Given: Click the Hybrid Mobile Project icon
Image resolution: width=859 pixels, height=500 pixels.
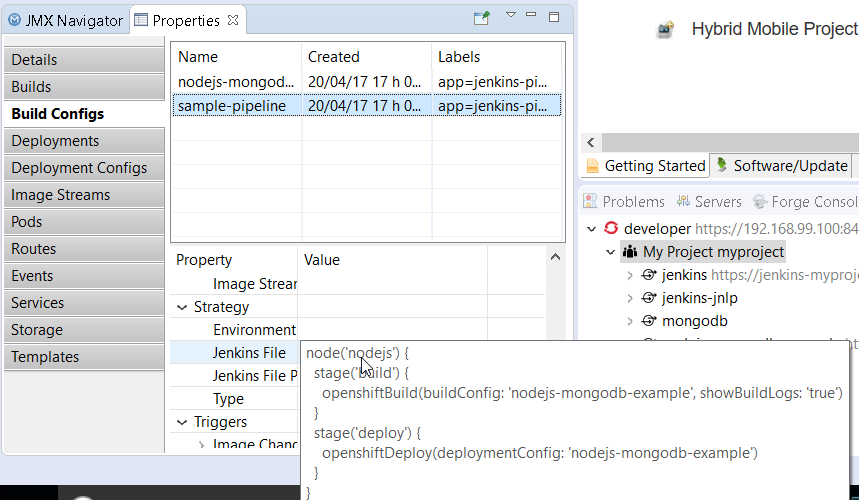Looking at the screenshot, I should point(666,30).
